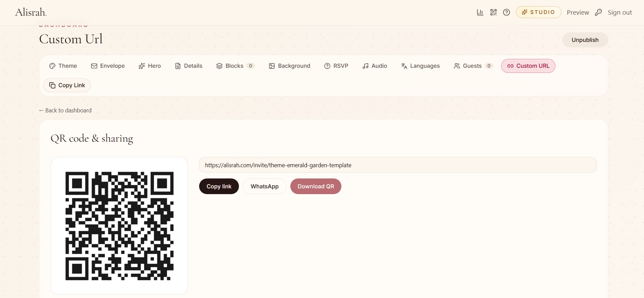Copy the invite link with dark button

pos(219,186)
